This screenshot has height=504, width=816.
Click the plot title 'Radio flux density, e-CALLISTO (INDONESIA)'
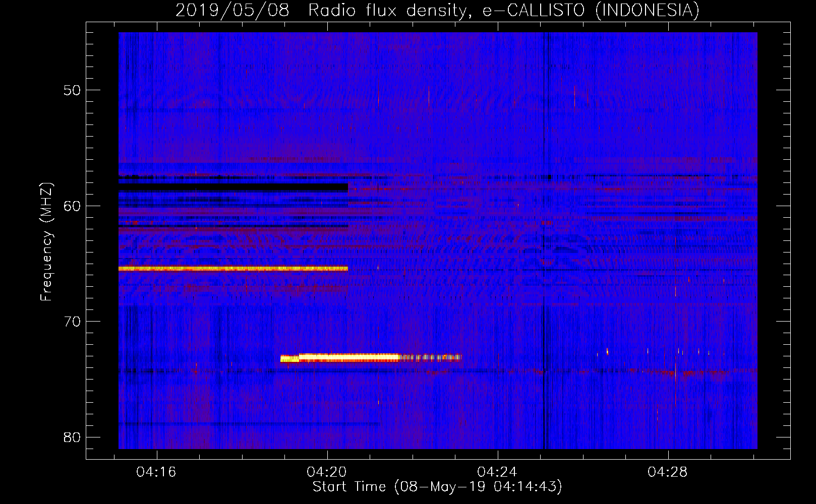pos(503,10)
